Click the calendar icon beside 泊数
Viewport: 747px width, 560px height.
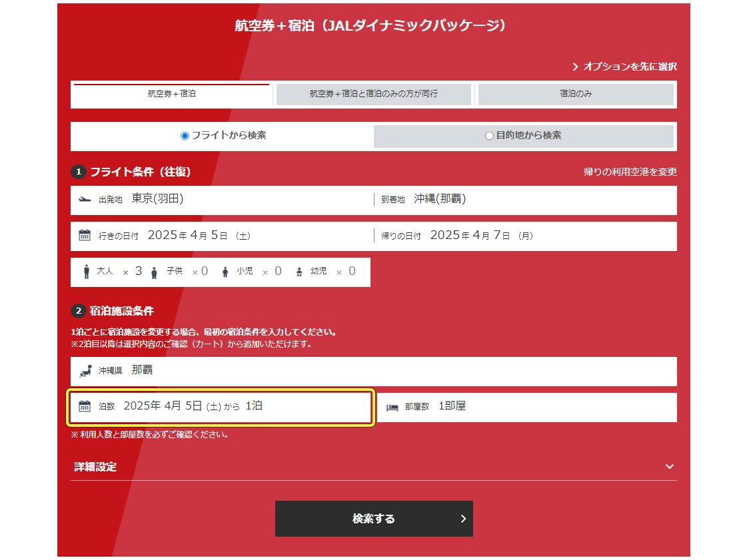point(85,406)
